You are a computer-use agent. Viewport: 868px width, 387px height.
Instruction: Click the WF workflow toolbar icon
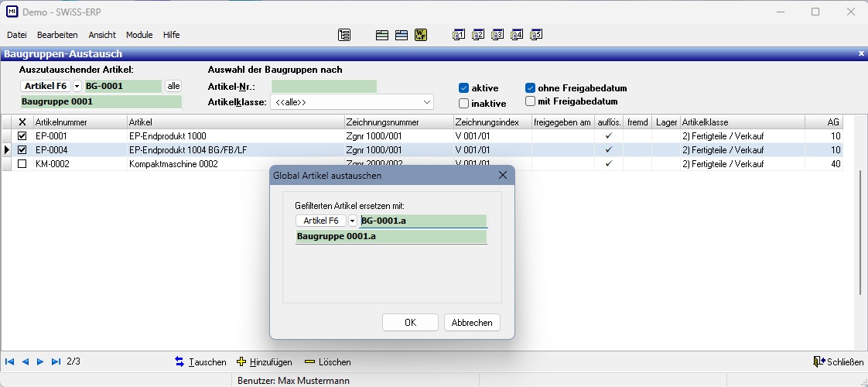click(x=420, y=35)
